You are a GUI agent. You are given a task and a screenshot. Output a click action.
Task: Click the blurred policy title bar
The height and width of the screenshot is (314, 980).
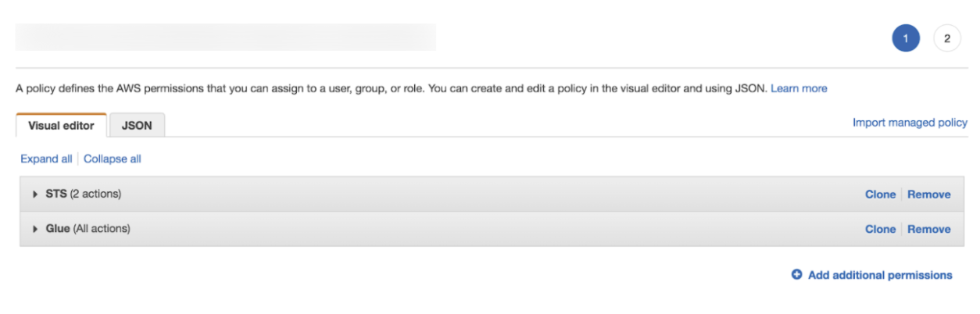click(226, 37)
